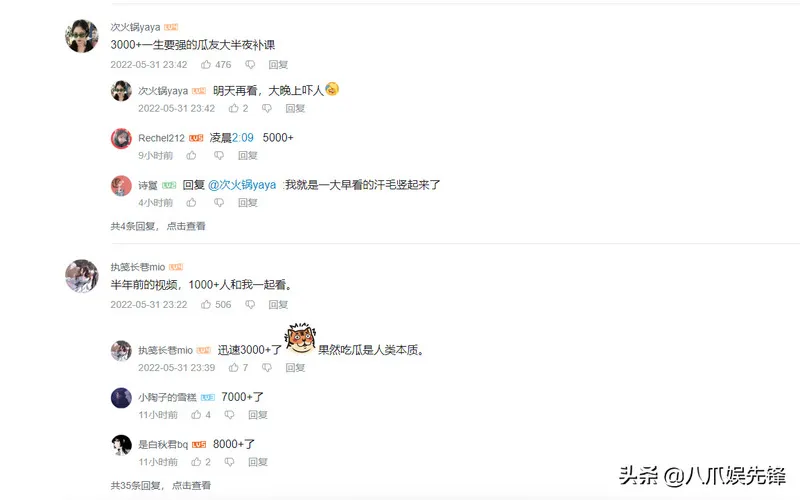Viewport: 800px width, 500px height.
Task: Like the comment with 506 likes
Action: (206, 304)
